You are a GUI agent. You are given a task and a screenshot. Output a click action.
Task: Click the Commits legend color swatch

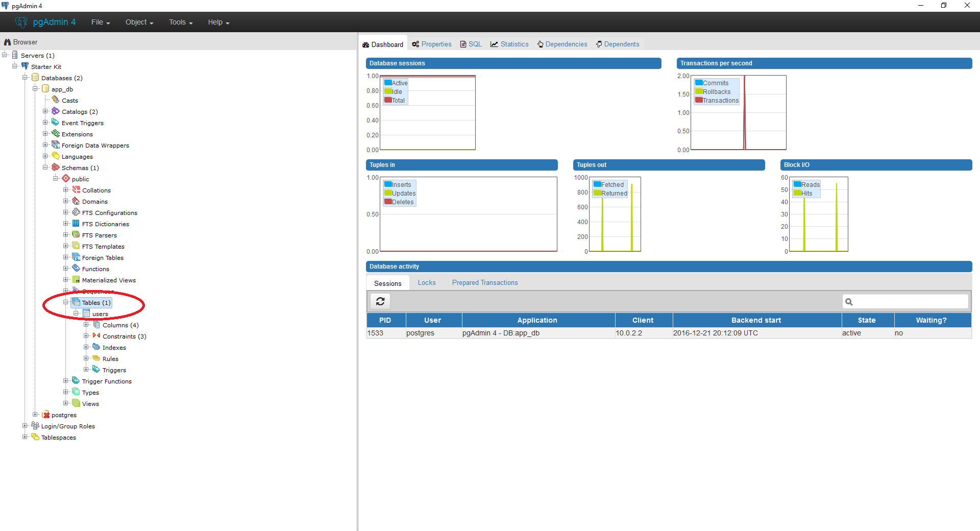click(699, 83)
